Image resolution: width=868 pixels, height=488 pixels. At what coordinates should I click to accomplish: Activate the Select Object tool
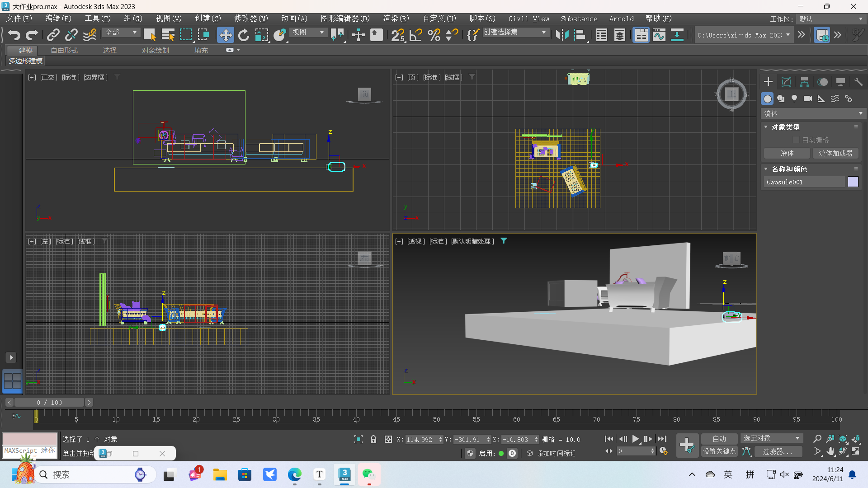point(150,35)
